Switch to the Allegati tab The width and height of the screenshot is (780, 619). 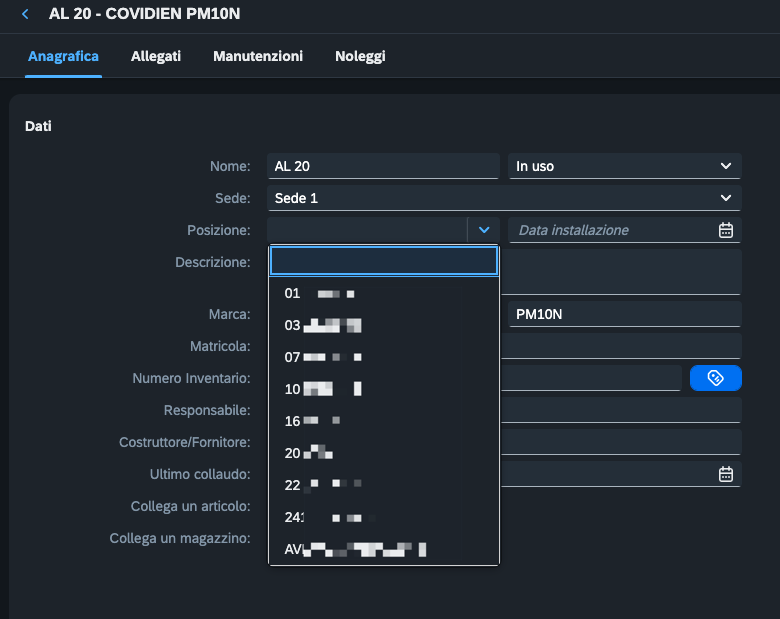click(156, 56)
